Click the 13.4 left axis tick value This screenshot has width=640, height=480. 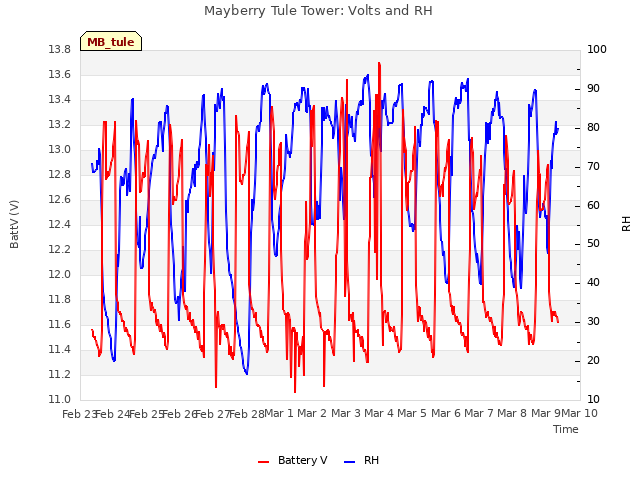point(60,100)
